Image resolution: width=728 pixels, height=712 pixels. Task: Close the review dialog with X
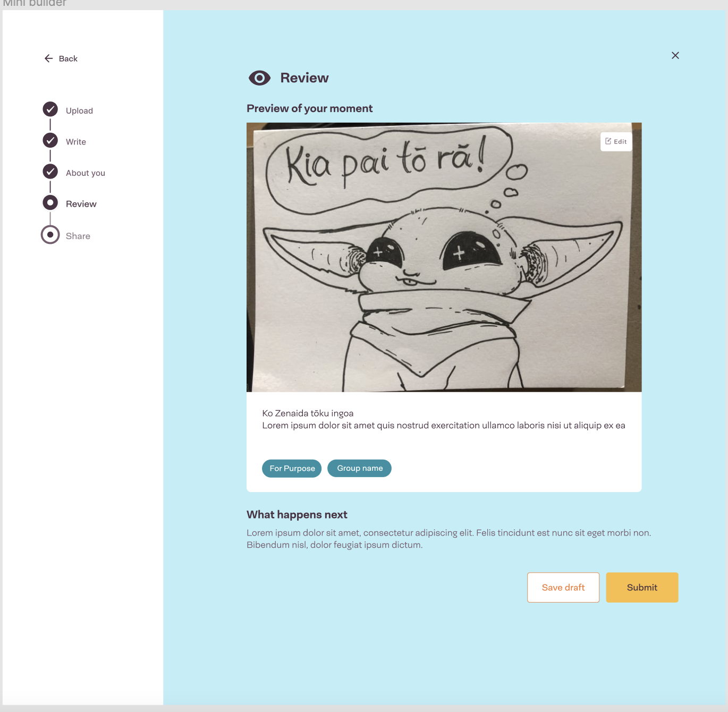pyautogui.click(x=675, y=56)
